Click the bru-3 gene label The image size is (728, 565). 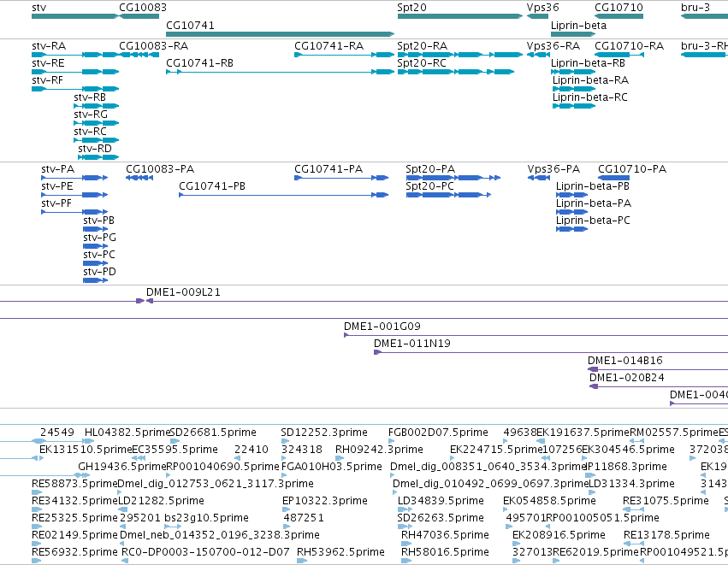coord(695,8)
